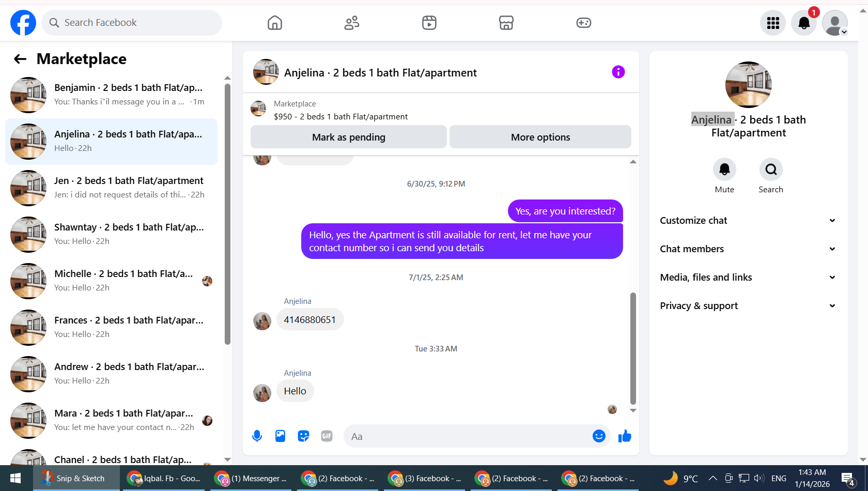Expand Media, files and links section
The width and height of the screenshot is (868, 491).
tap(748, 278)
